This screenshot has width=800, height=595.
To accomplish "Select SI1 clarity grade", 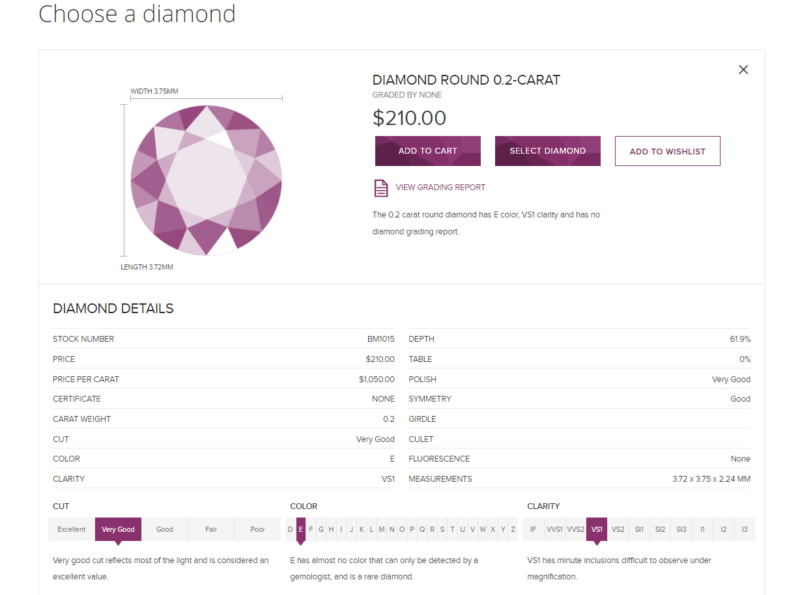I will (x=640, y=529).
